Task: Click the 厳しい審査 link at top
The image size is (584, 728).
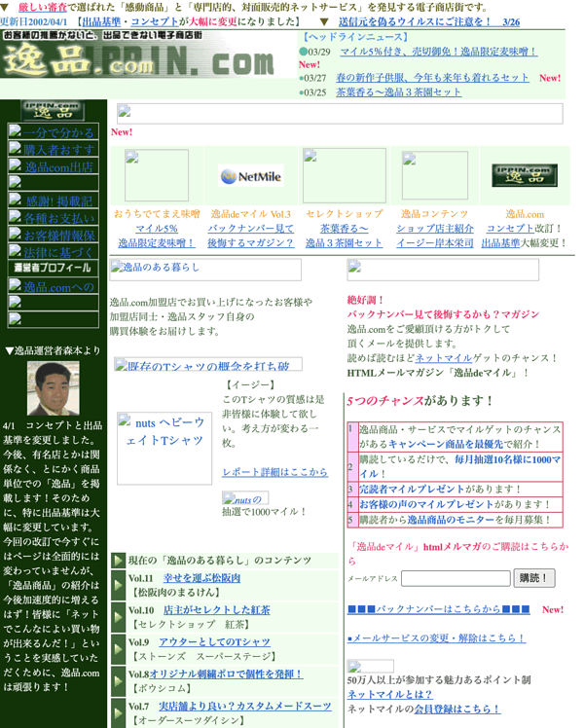Action: [43, 8]
